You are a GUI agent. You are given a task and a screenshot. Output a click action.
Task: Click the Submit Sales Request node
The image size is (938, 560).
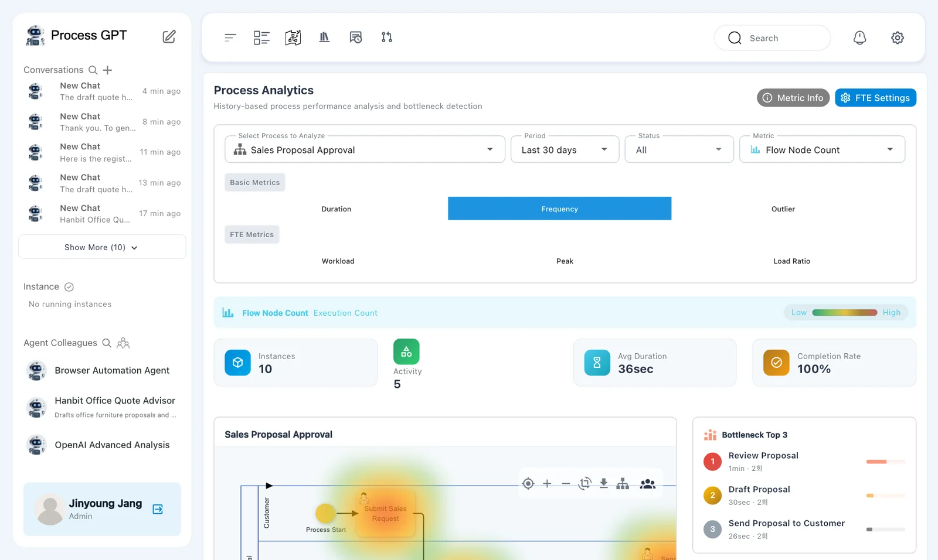coord(385,514)
